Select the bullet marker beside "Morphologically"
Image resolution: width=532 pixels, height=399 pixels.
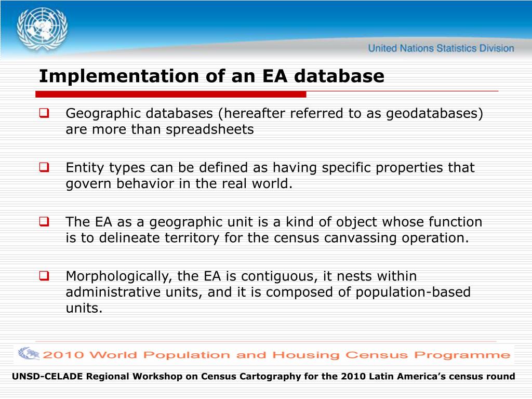pos(43,276)
